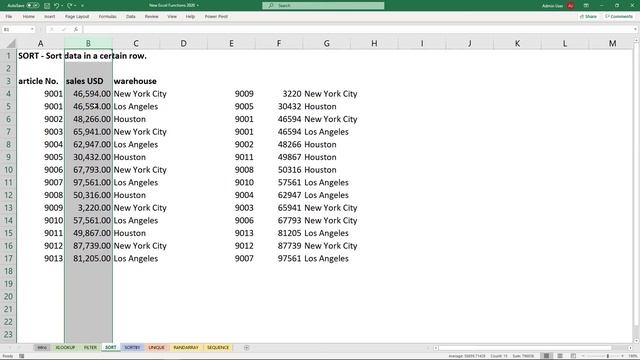
Task: Switch to the SEQUENCE sheet tab
Action: [218, 348]
